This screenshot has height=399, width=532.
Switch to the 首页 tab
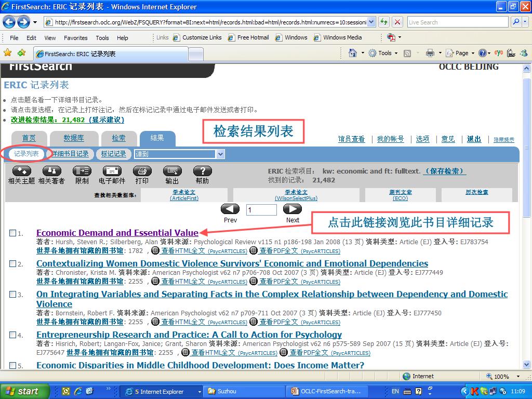pos(29,138)
